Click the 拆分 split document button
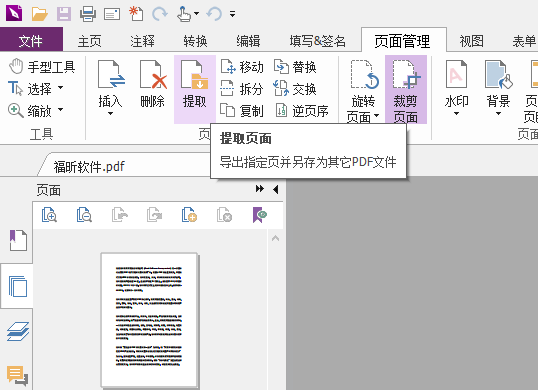 point(242,89)
